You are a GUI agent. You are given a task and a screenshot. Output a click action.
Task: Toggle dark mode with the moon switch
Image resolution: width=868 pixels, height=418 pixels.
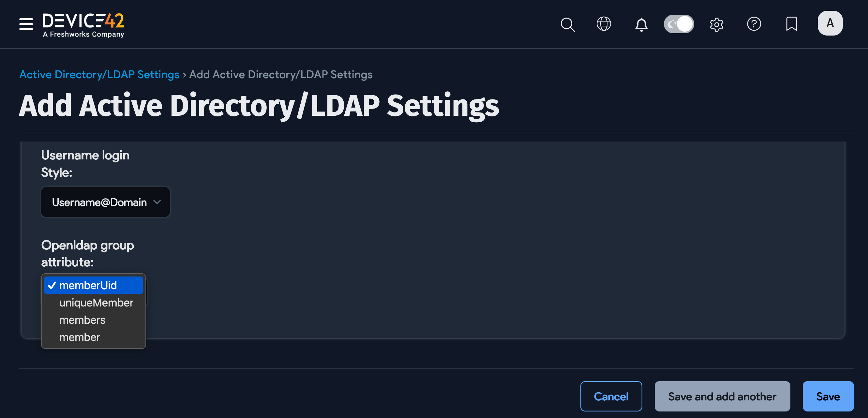click(679, 24)
